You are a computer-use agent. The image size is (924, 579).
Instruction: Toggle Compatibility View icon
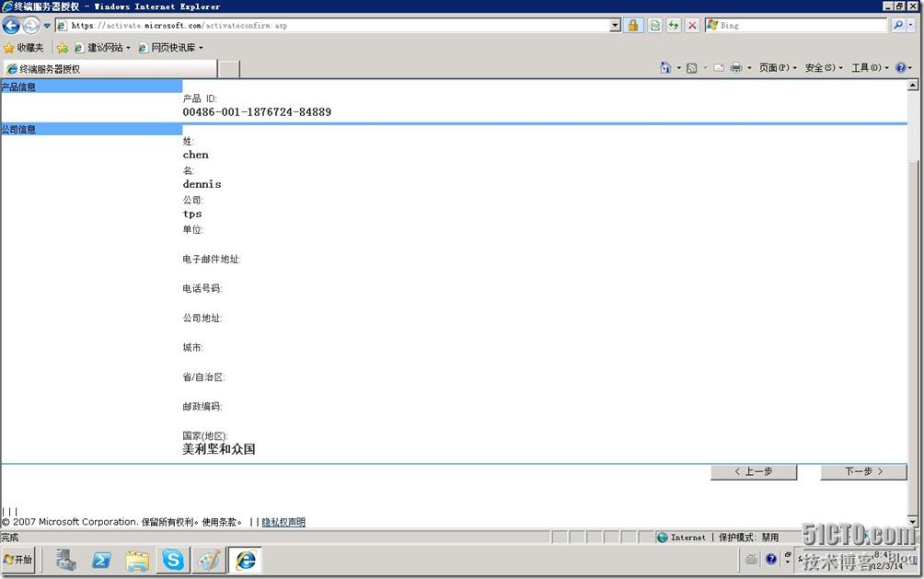[x=654, y=26]
